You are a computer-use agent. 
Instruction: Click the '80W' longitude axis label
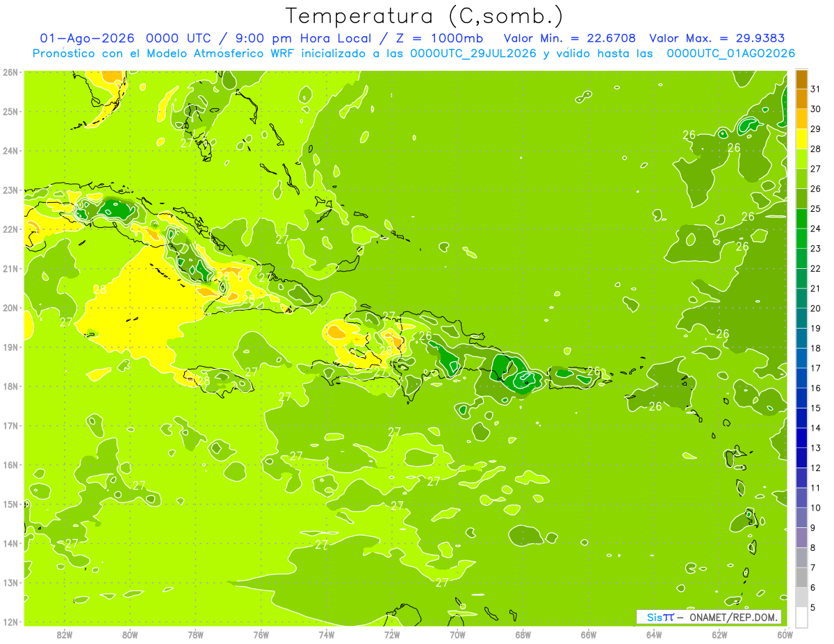pos(130,634)
